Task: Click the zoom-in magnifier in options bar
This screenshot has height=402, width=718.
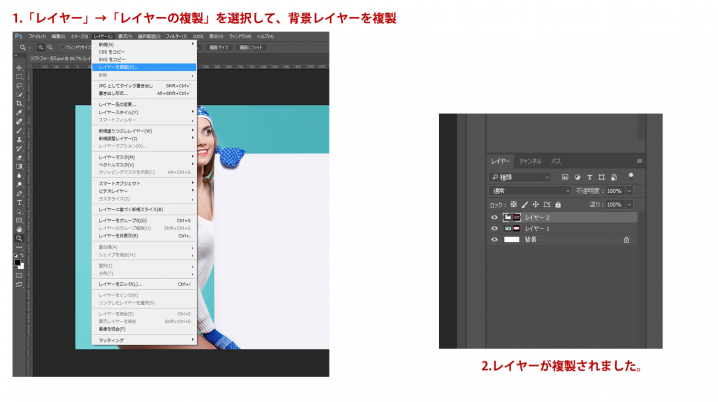Action: click(41, 47)
